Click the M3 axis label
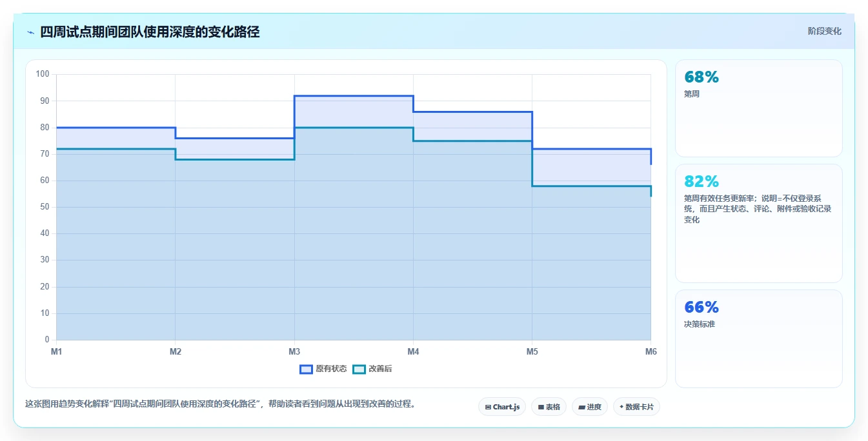The height and width of the screenshot is (441, 868). (x=294, y=351)
